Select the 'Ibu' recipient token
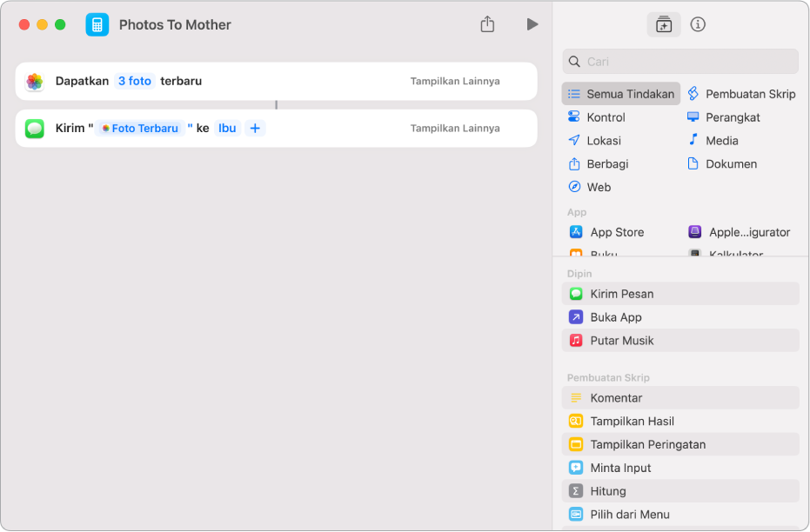The image size is (810, 532). pyautogui.click(x=227, y=129)
